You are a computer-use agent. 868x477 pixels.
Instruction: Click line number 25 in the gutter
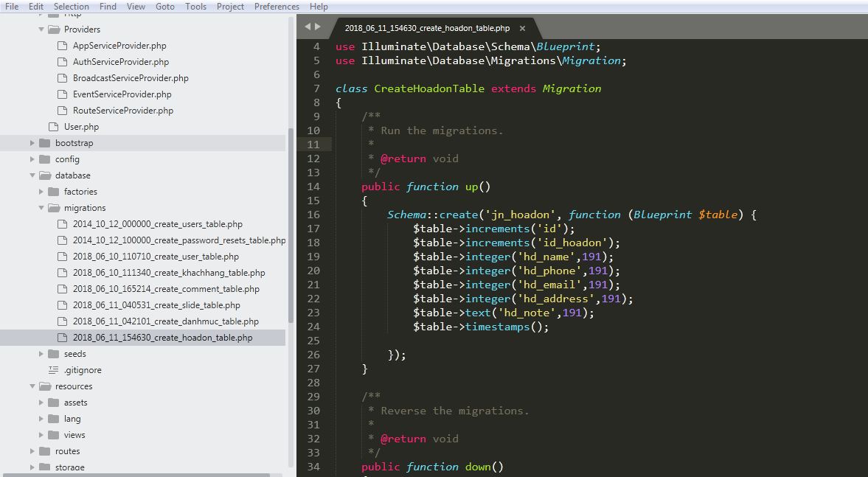(313, 341)
